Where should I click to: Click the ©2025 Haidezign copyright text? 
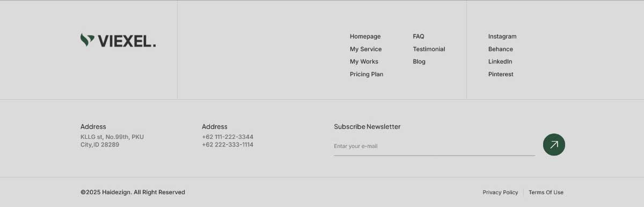(x=133, y=193)
